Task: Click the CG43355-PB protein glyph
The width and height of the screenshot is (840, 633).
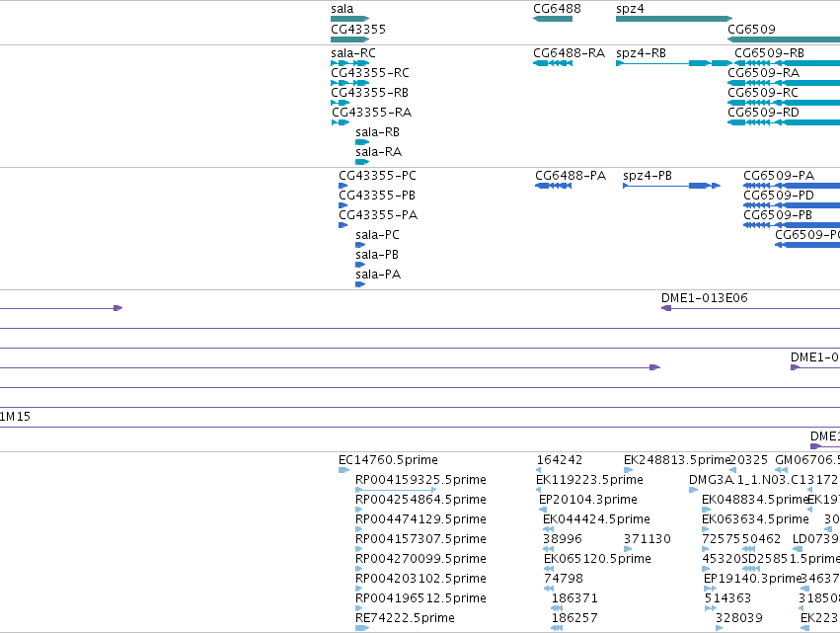Action: click(344, 205)
